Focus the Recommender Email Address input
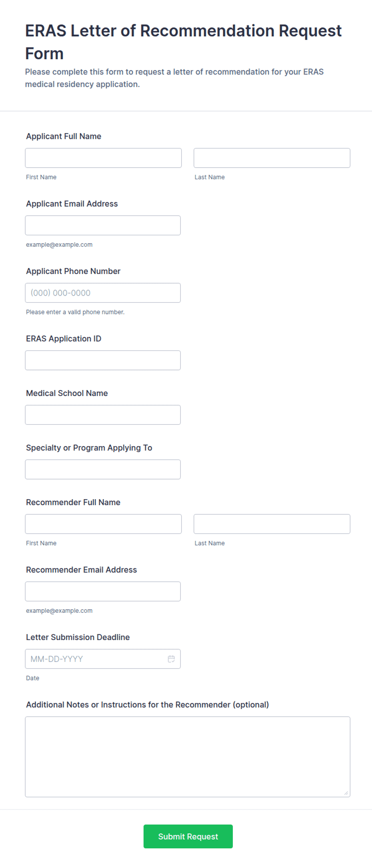This screenshot has height=868, width=372. click(x=103, y=592)
